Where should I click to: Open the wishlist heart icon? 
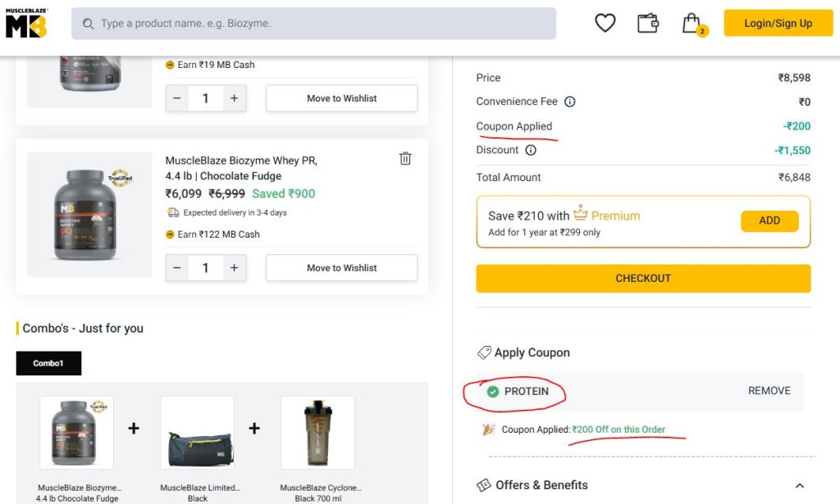click(605, 23)
